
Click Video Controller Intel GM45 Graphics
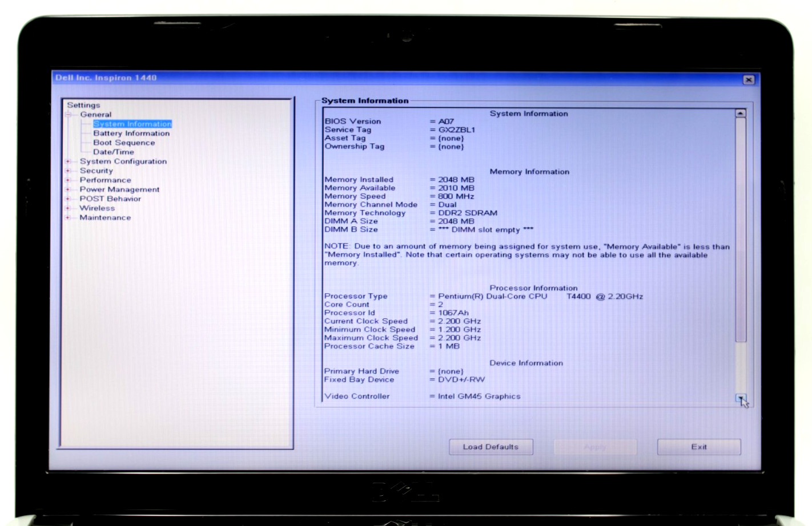[x=479, y=396]
